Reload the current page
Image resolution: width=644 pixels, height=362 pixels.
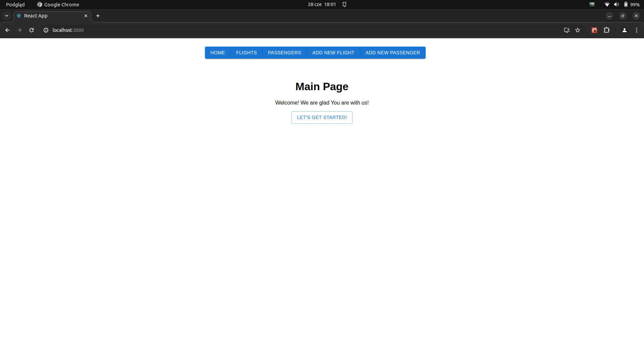[32, 30]
